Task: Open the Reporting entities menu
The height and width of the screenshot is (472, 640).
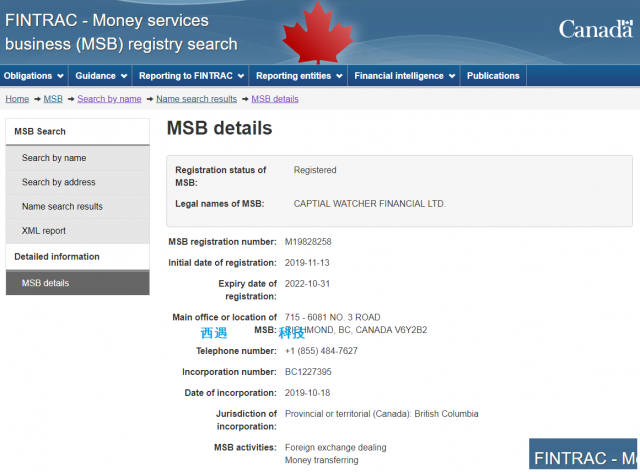Action: (x=299, y=76)
